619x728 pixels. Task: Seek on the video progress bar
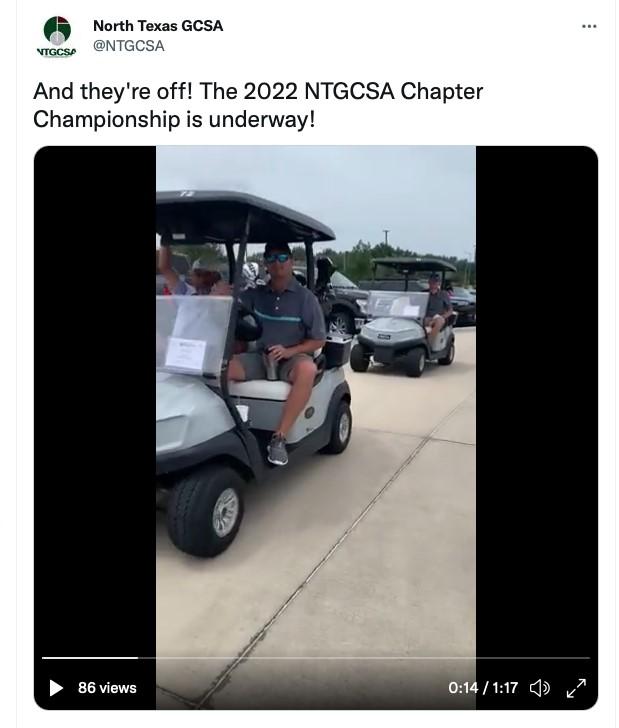coord(316,657)
